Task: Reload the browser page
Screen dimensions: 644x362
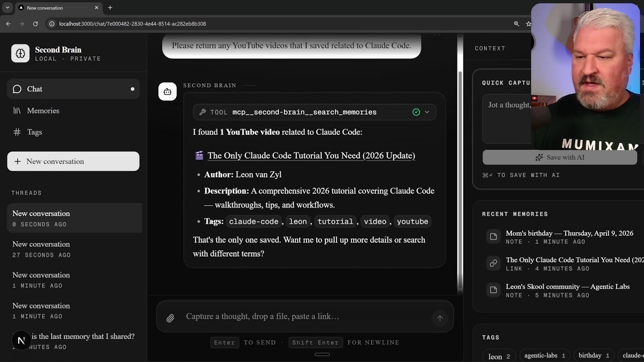Action: click(35, 24)
